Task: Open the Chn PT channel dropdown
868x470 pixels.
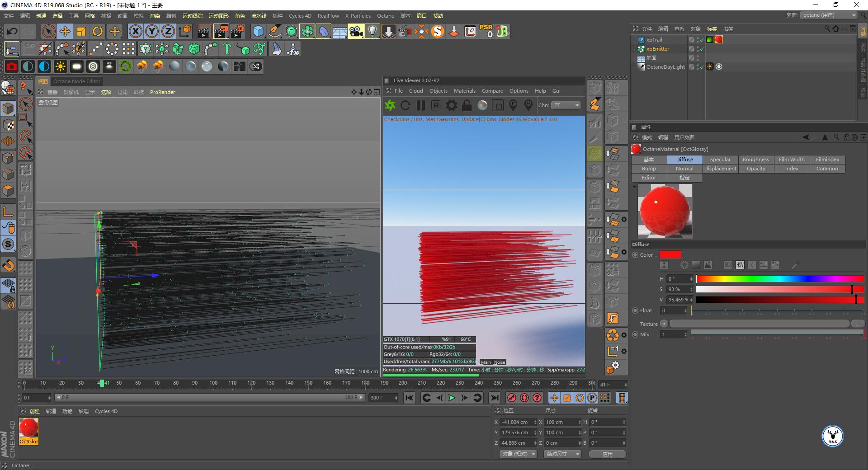Action: click(x=566, y=105)
